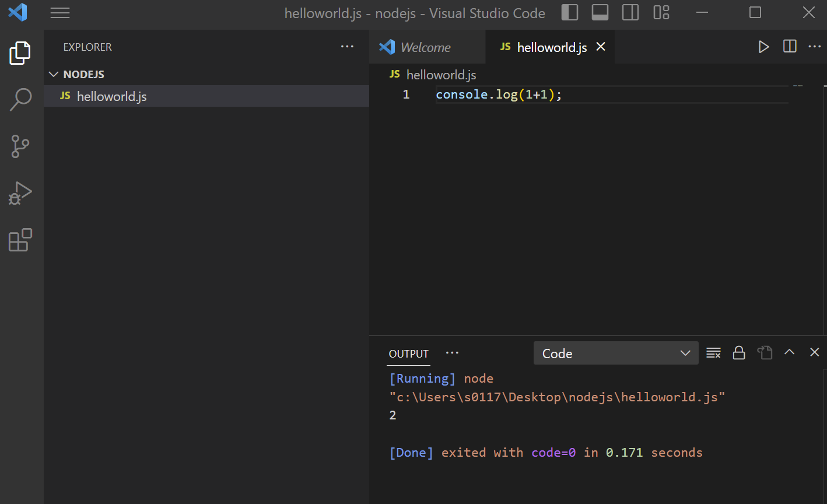This screenshot has height=504, width=827.
Task: Run code with the play button
Action: (763, 47)
